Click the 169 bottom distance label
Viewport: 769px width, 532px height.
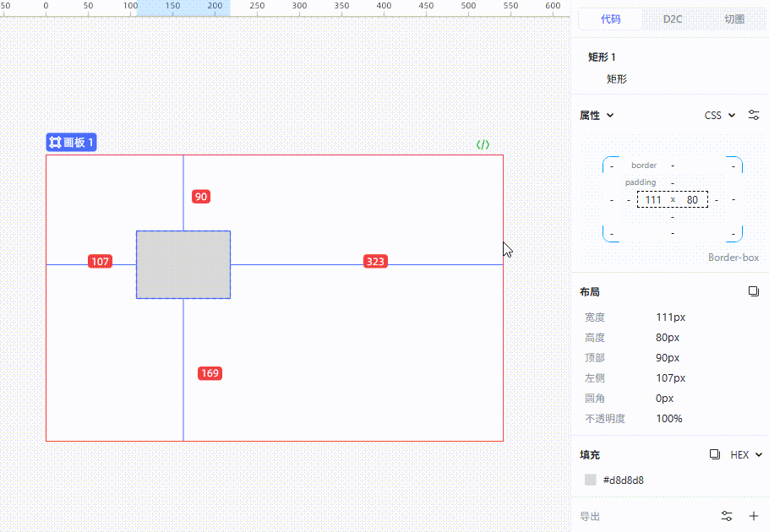point(210,373)
